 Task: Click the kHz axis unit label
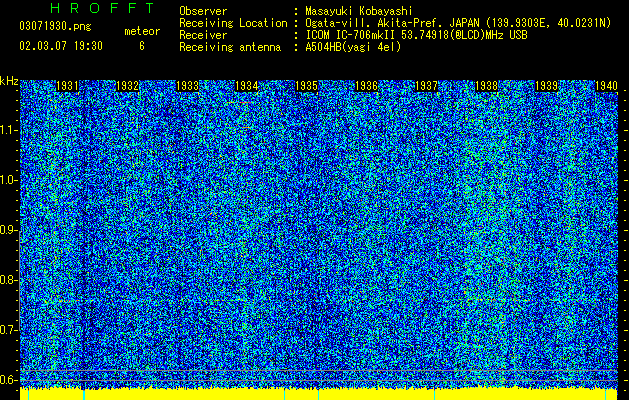9,81
